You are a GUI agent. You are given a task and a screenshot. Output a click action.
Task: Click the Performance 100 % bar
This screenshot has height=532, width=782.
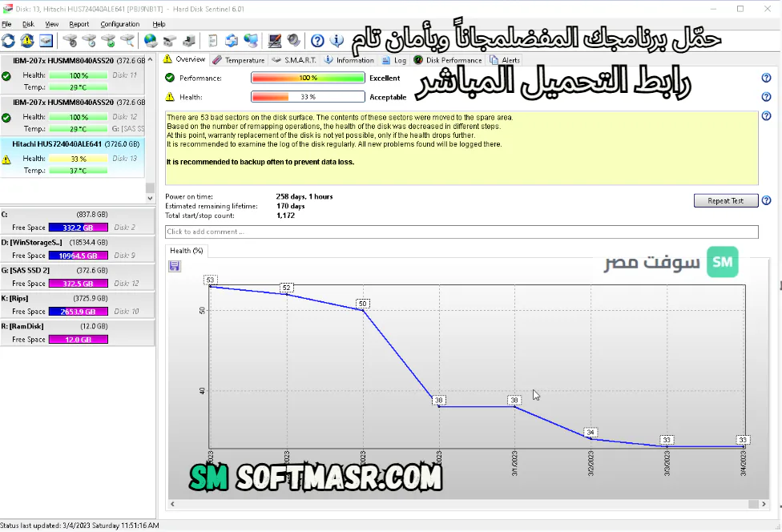pyautogui.click(x=308, y=78)
